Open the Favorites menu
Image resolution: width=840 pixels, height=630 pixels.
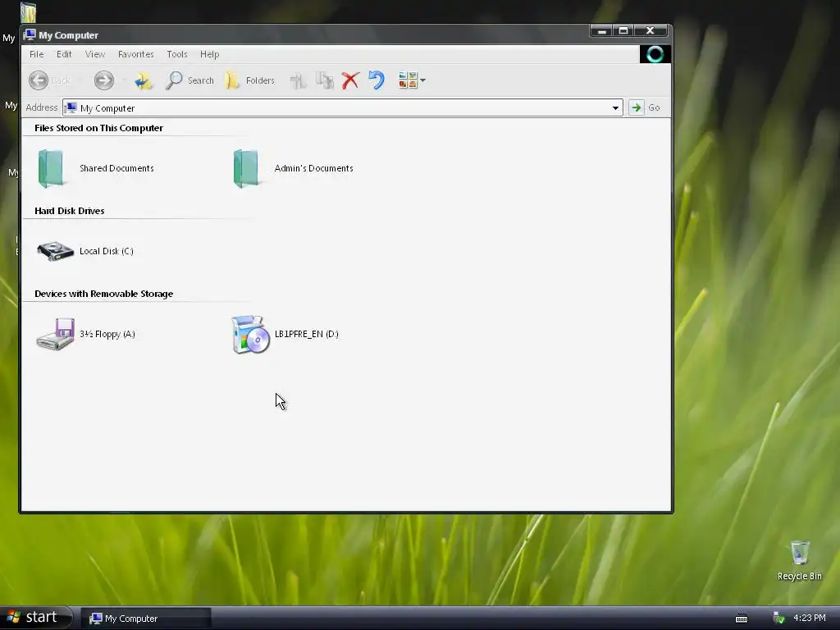pyautogui.click(x=135, y=54)
